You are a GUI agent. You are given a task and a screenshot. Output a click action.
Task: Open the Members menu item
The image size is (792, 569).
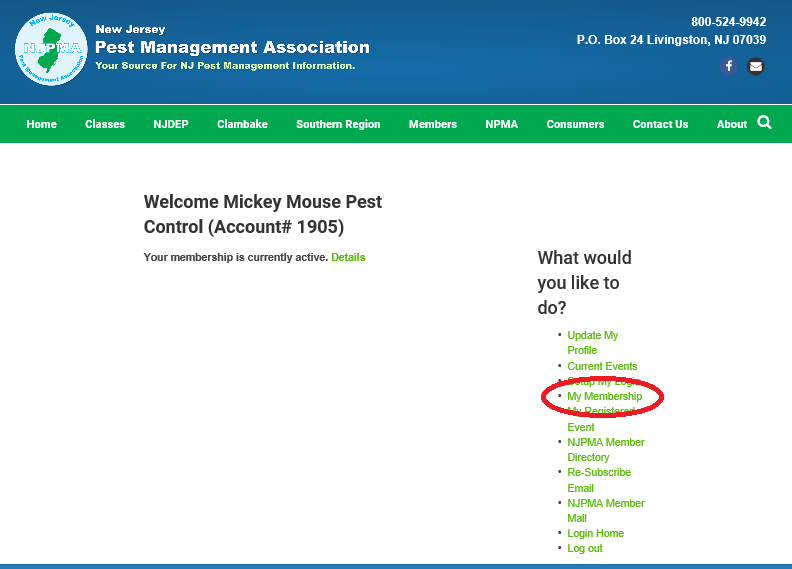click(x=433, y=124)
